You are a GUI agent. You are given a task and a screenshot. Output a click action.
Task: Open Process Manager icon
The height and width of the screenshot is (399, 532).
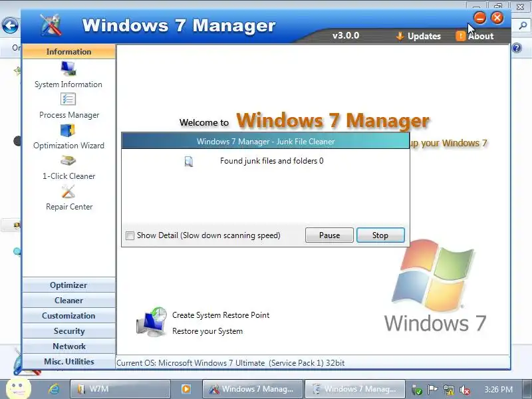[x=68, y=99]
